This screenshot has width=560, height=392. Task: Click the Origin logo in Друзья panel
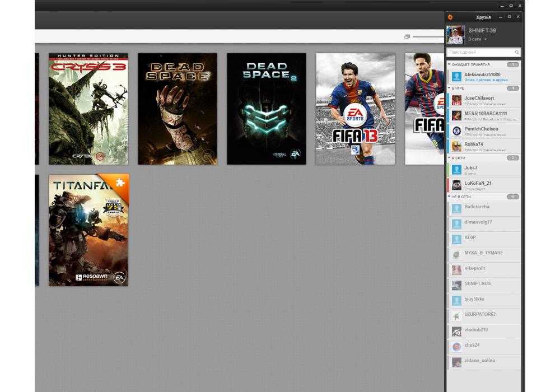click(x=450, y=17)
